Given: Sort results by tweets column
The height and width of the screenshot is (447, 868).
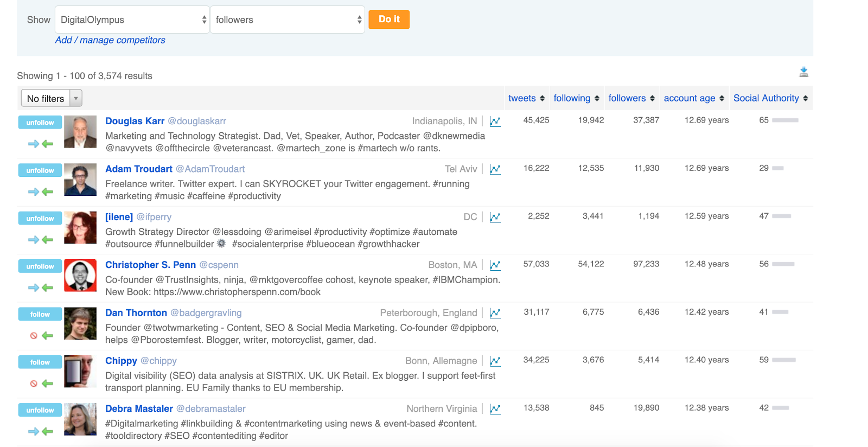Looking at the screenshot, I should (526, 98).
